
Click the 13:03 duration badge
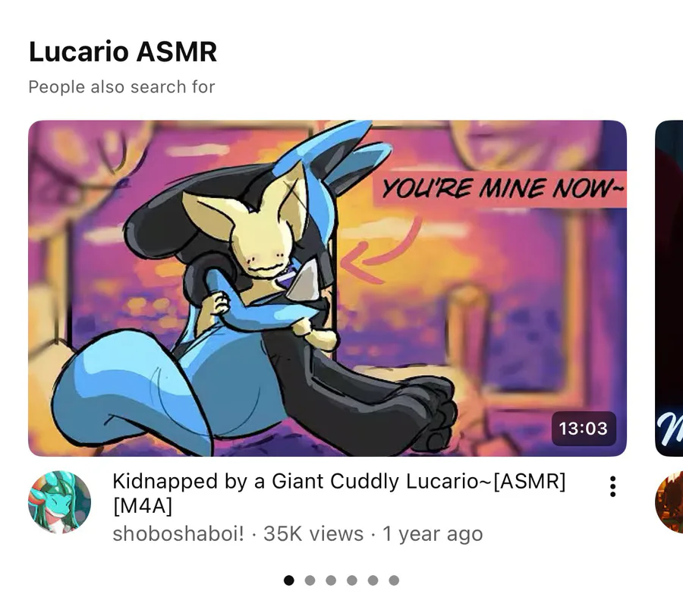[584, 429]
